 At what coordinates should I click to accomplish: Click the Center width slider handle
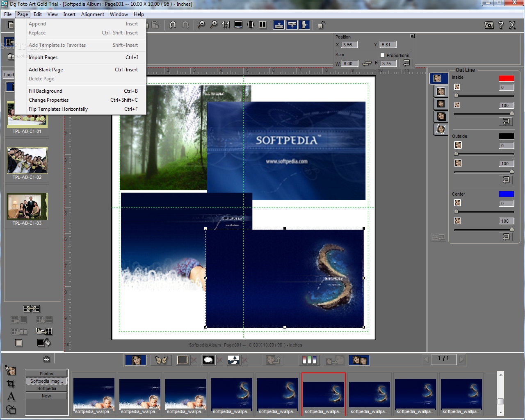click(456, 211)
